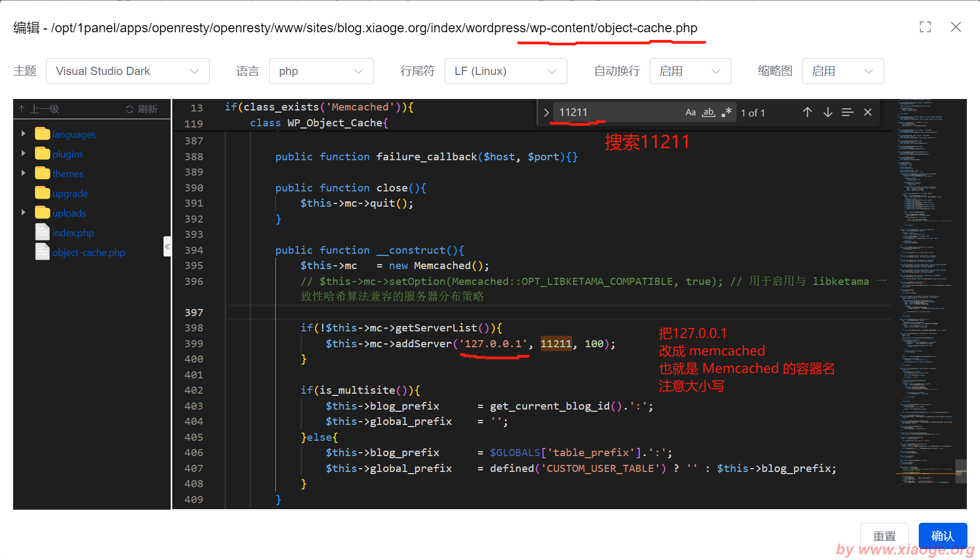Click find in selection icon
980x560 pixels.
tap(847, 112)
